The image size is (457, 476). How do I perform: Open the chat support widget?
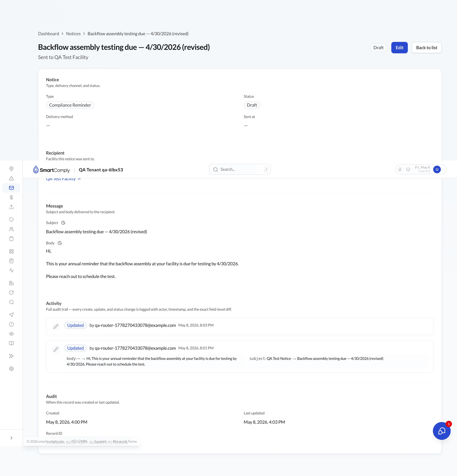click(441, 431)
